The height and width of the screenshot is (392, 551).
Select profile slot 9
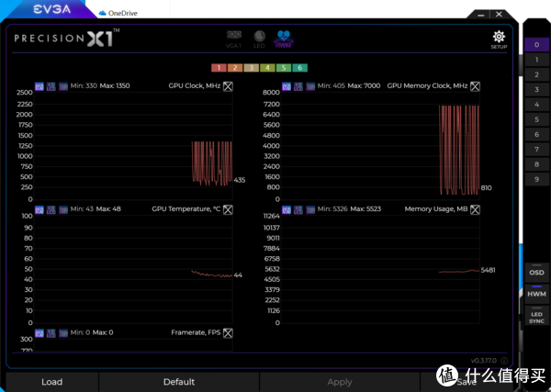(536, 180)
